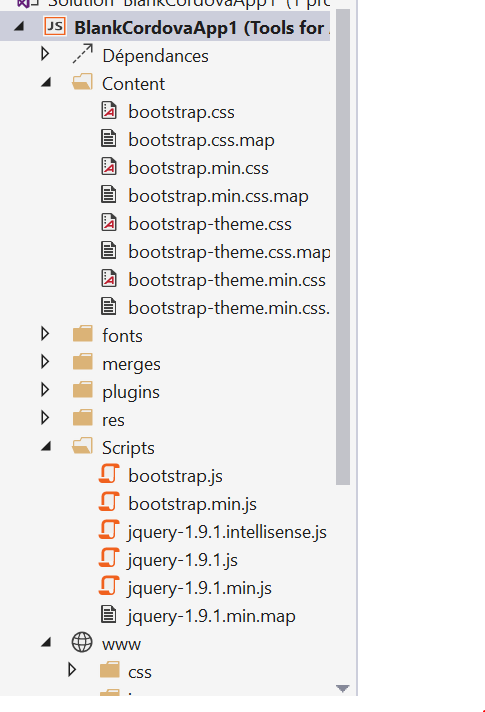Collapse the BlankCordovaApp1 project node
Viewport: 485px width, 712px height.
(x=19, y=27)
